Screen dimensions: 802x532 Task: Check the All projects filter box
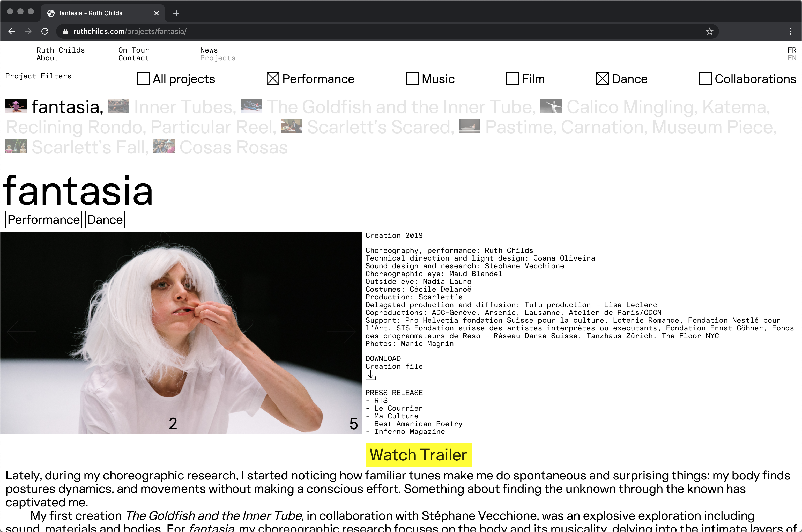(143, 78)
